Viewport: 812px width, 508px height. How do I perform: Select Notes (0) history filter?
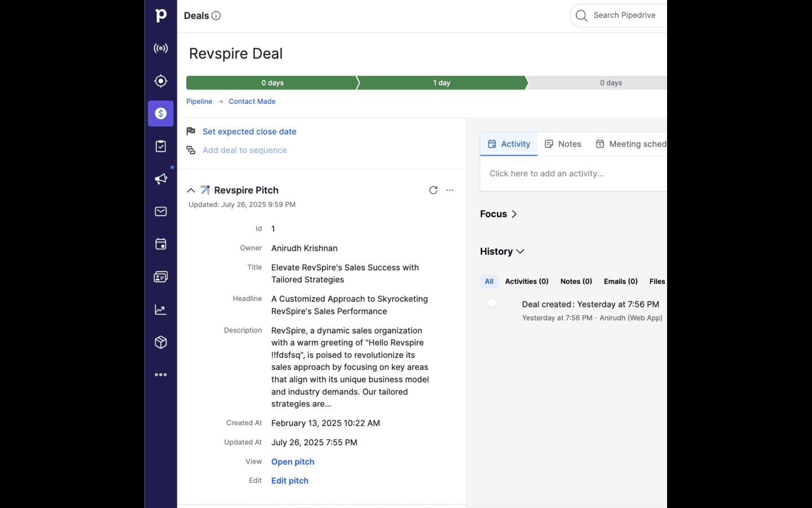pos(576,281)
